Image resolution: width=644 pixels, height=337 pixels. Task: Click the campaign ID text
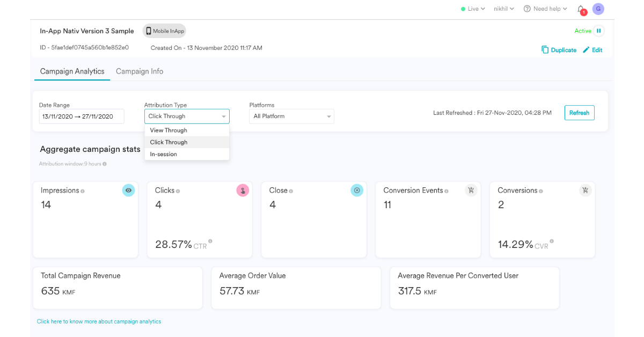coord(84,48)
